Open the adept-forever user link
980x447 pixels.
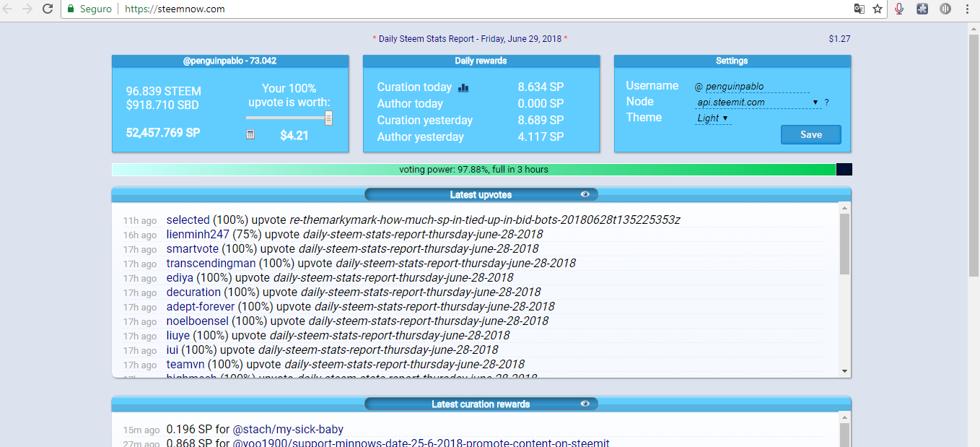[201, 306]
